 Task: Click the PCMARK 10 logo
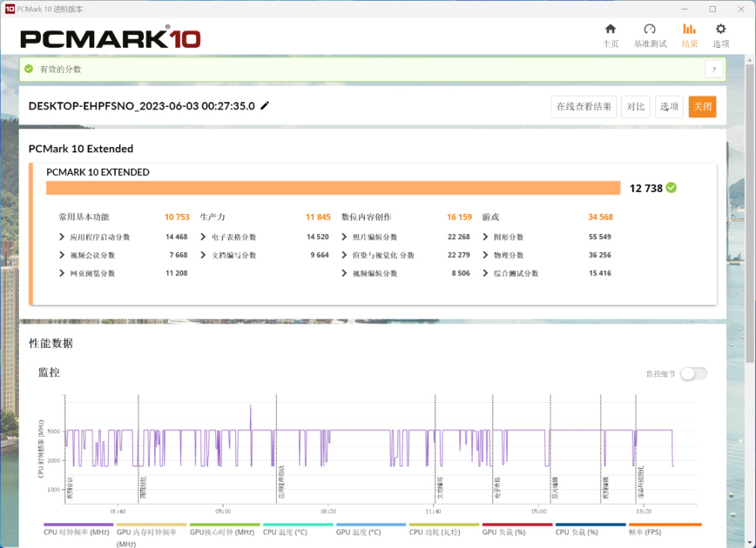point(110,38)
